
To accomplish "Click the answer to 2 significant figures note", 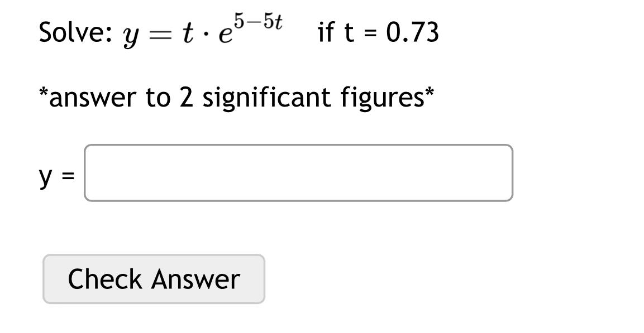I will [x=235, y=97].
